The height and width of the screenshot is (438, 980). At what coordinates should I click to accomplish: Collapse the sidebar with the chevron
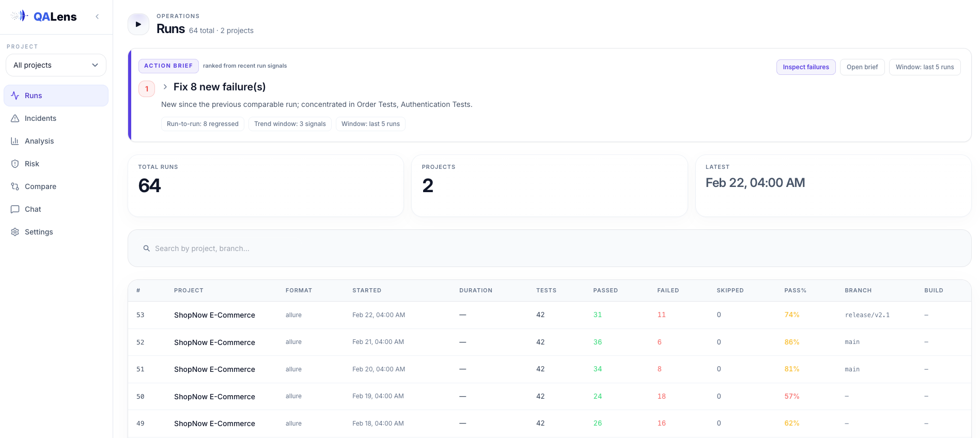pyautogui.click(x=97, y=17)
